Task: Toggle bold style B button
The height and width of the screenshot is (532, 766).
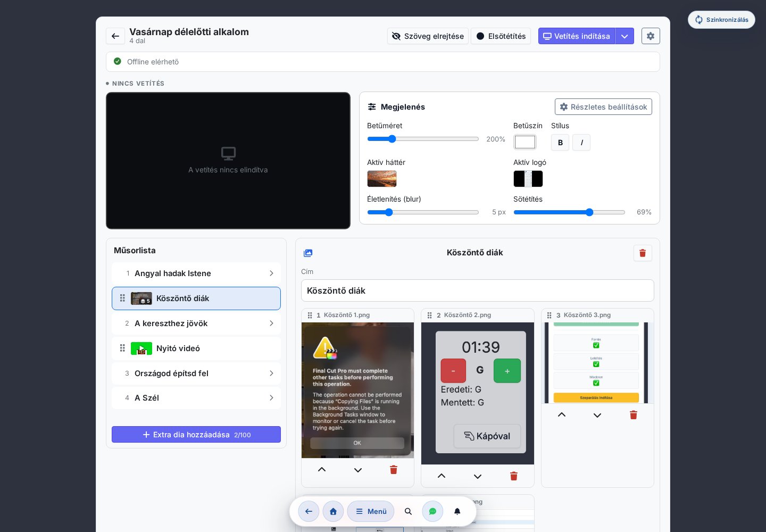Action: (x=560, y=143)
